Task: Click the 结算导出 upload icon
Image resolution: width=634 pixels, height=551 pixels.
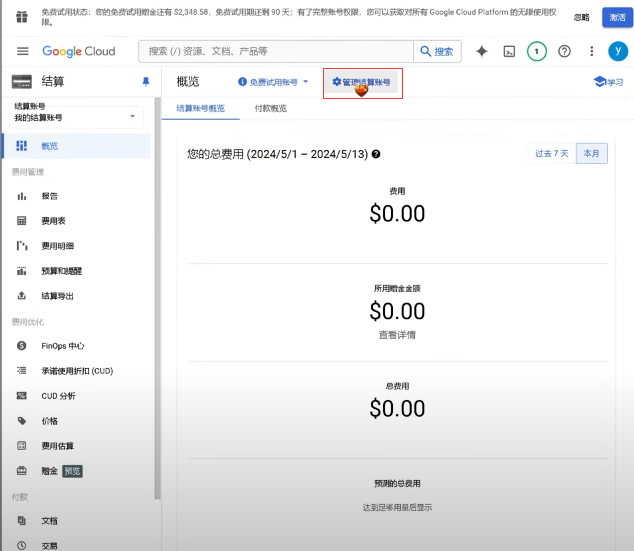Action: pyautogui.click(x=21, y=296)
